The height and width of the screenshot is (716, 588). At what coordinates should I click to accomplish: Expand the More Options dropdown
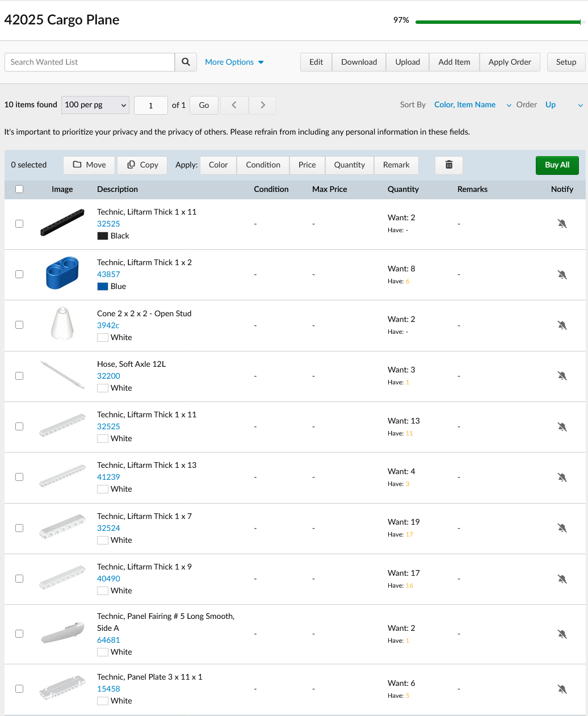[234, 62]
